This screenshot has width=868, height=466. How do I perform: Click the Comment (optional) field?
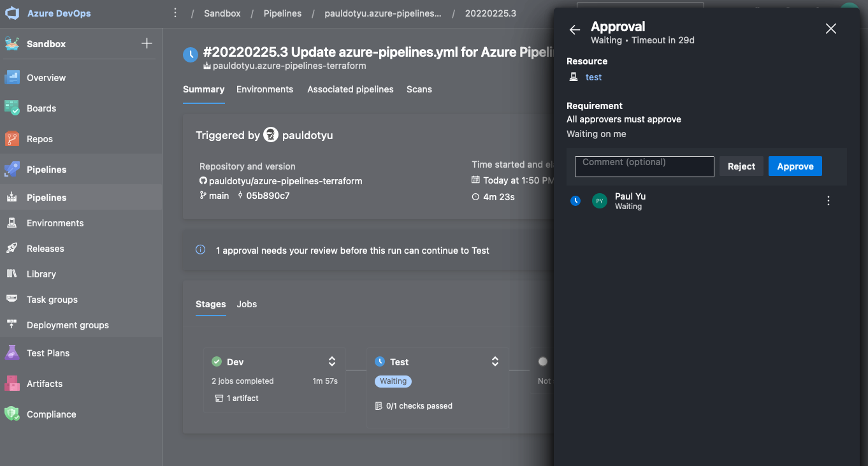coord(644,166)
